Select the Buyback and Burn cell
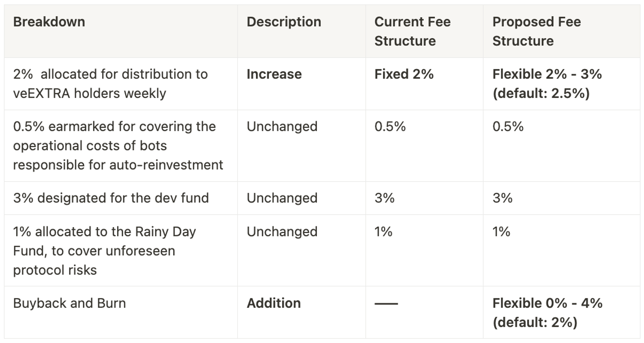 [70, 303]
